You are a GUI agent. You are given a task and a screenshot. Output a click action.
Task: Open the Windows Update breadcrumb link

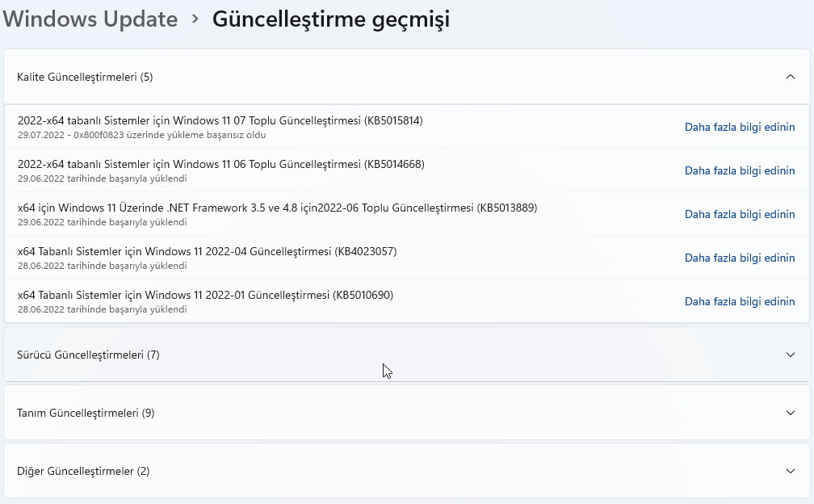click(90, 19)
